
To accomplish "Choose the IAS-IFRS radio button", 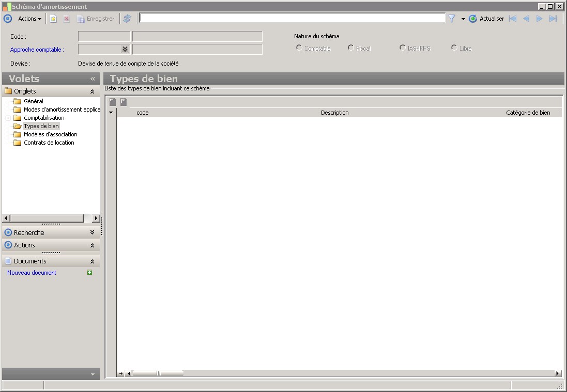I will pyautogui.click(x=403, y=48).
